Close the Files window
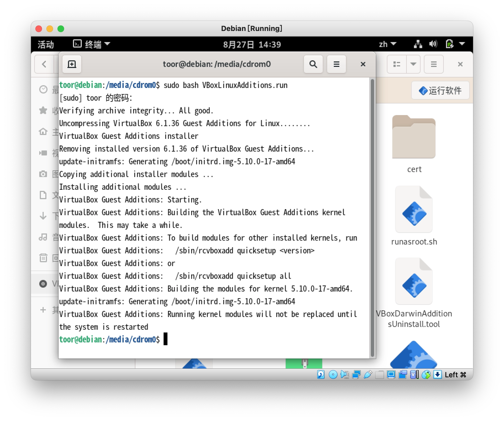This screenshot has height=421, width=504. pos(460,64)
